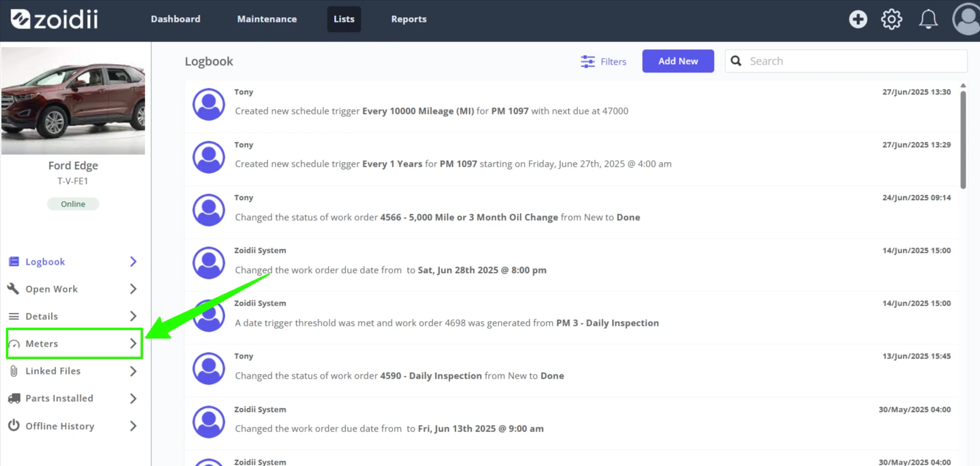Select 'PM 3 - Daily Inspection' entry text
980x466 pixels.
[x=607, y=323]
